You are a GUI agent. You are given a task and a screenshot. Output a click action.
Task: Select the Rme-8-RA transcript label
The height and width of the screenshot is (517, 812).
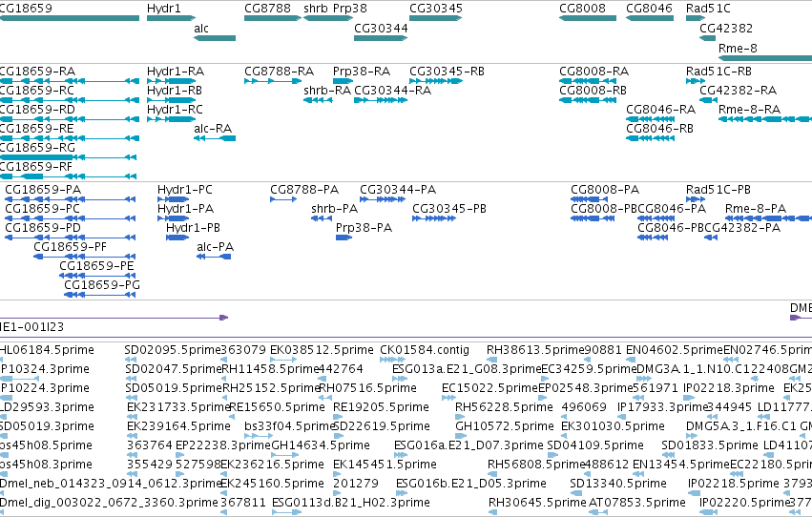click(x=749, y=109)
